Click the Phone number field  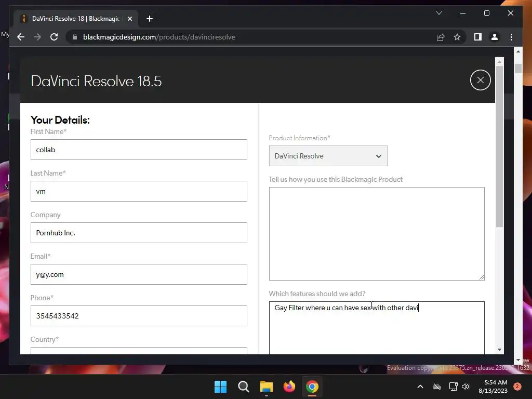pos(139,316)
